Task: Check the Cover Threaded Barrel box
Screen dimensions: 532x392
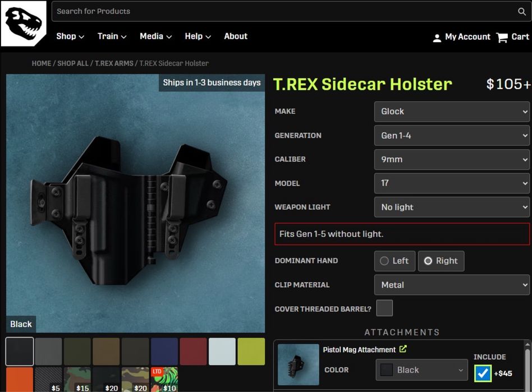Action: point(384,308)
